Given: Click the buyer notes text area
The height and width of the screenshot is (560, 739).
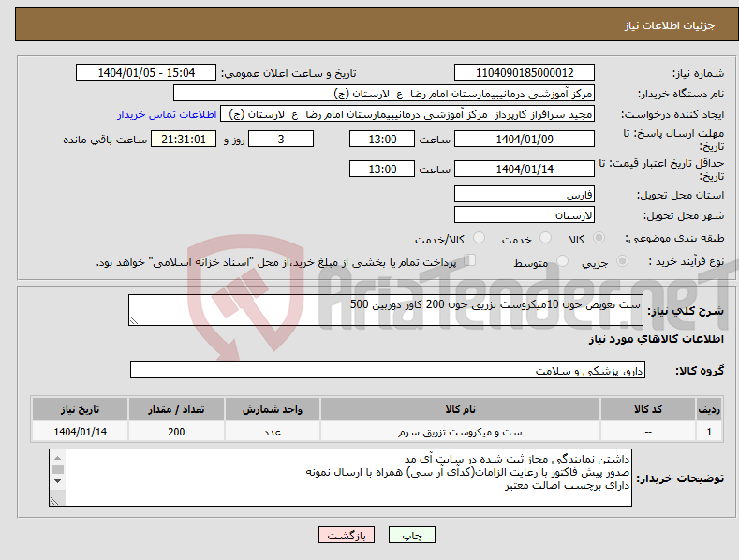Looking at the screenshot, I should pos(340,478).
